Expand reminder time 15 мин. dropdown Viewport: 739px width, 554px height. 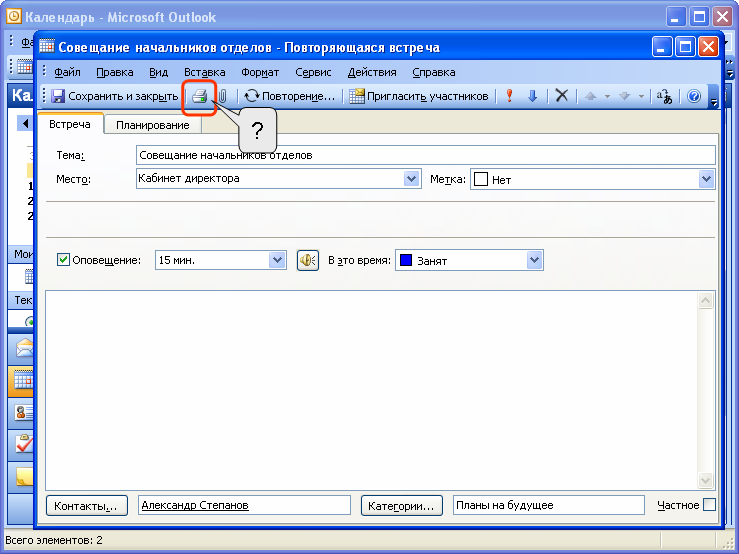point(278,260)
